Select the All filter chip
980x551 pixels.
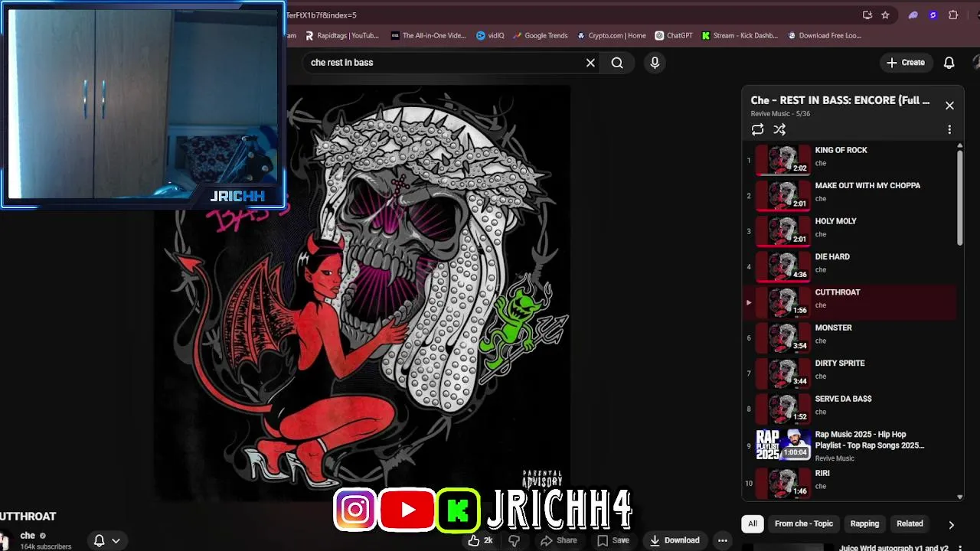(x=753, y=523)
